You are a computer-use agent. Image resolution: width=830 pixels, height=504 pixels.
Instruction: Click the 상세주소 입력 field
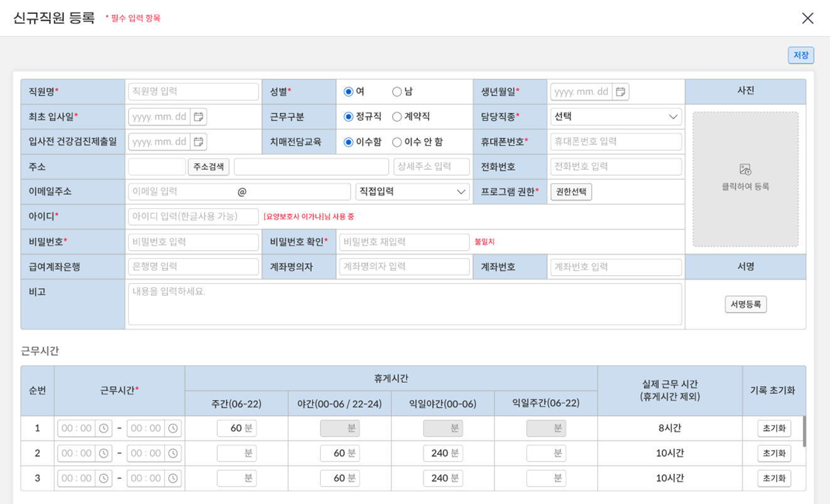coord(432,167)
